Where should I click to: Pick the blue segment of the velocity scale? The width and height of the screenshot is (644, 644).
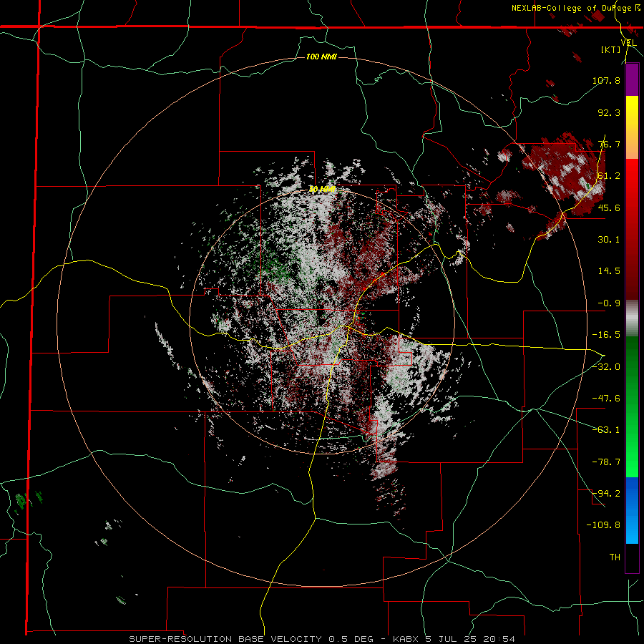click(x=632, y=510)
